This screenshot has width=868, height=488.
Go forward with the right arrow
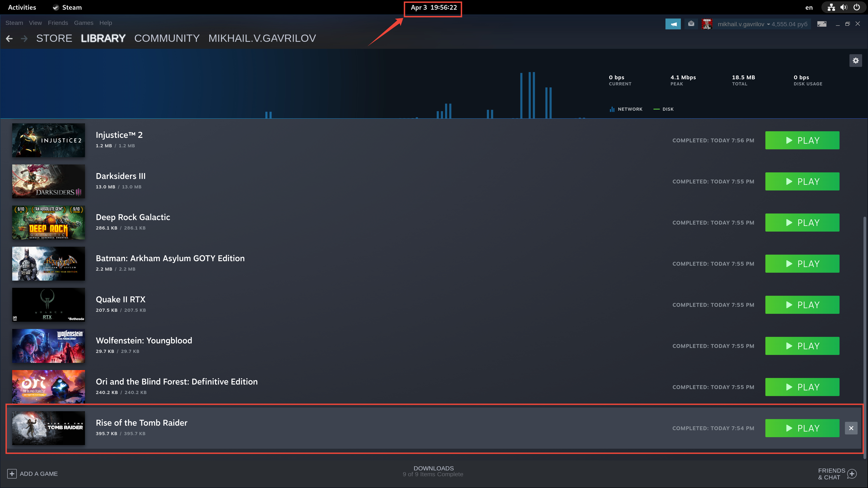[24, 39]
